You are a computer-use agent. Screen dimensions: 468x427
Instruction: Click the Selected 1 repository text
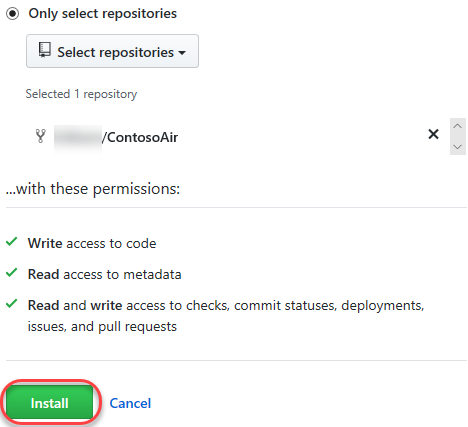[x=81, y=94]
